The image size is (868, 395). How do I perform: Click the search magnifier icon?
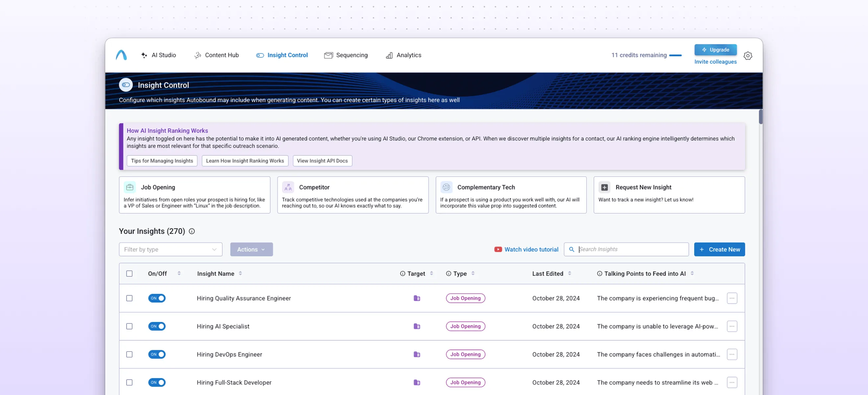(x=571, y=249)
